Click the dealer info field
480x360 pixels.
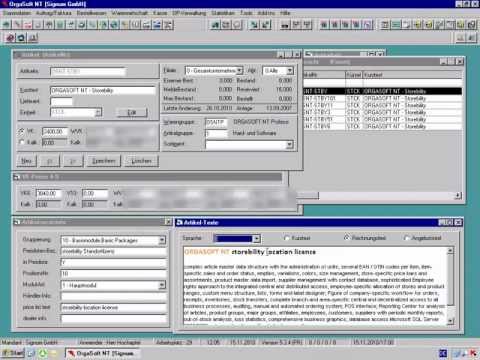coord(113,319)
